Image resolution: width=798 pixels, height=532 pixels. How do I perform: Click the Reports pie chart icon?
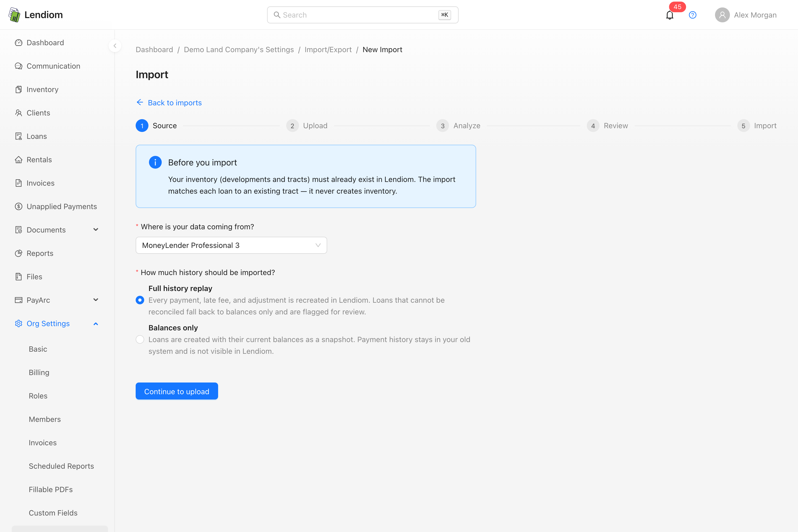(19, 253)
